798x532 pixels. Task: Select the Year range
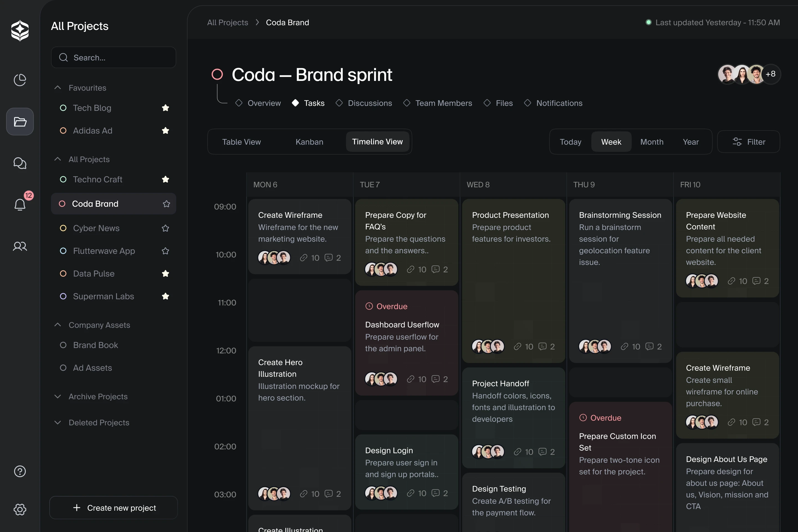691,142
